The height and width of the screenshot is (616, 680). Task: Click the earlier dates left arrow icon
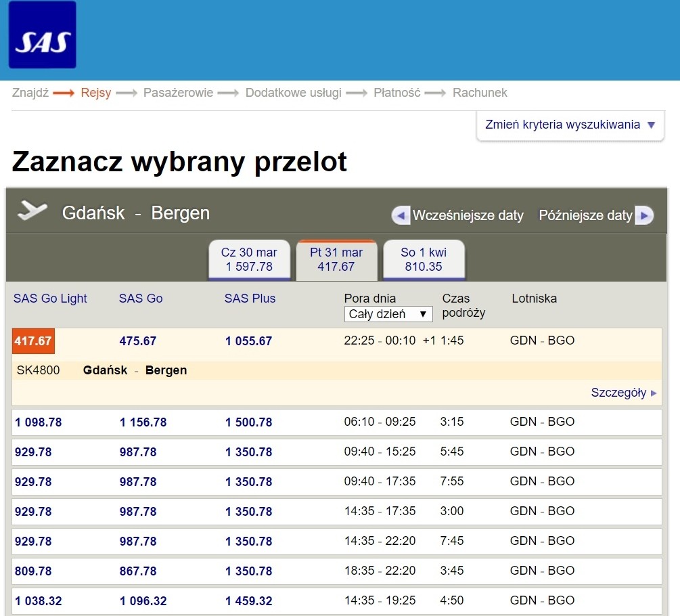click(x=401, y=215)
